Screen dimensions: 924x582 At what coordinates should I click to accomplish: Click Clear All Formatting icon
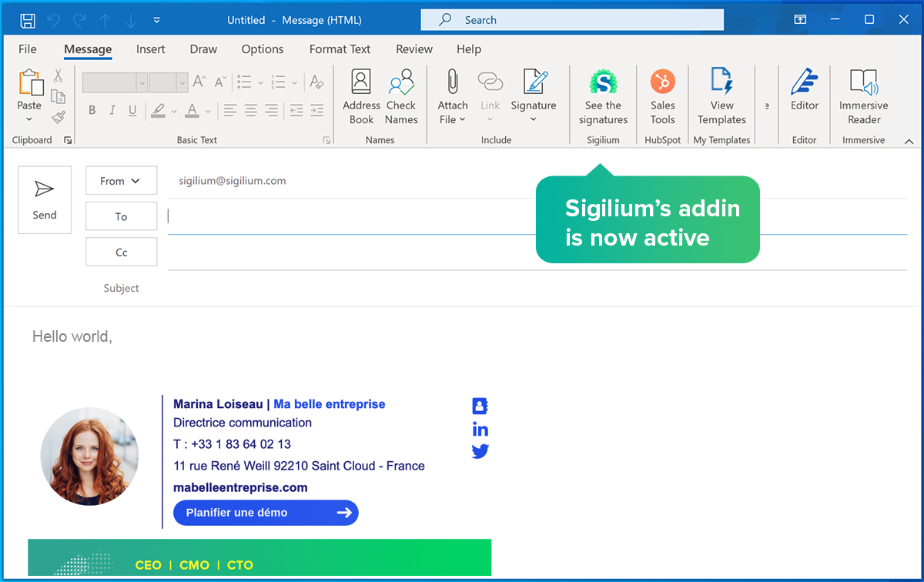[x=315, y=82]
